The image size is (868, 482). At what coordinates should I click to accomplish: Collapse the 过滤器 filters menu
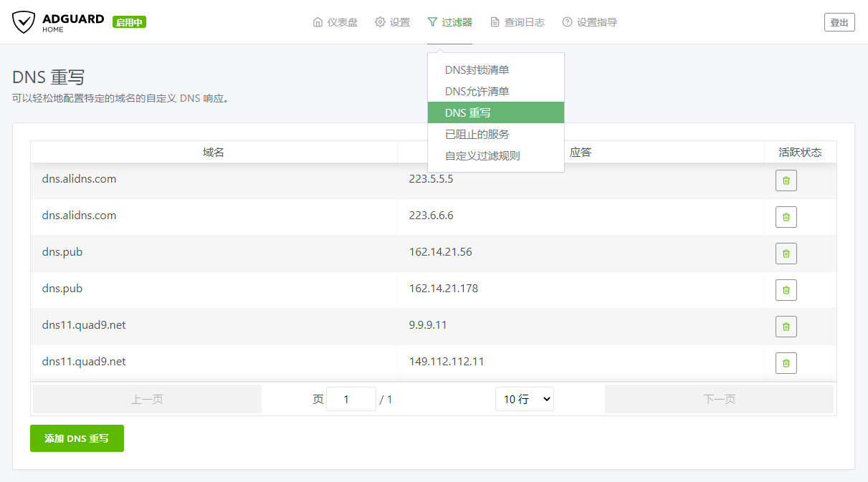click(x=449, y=22)
